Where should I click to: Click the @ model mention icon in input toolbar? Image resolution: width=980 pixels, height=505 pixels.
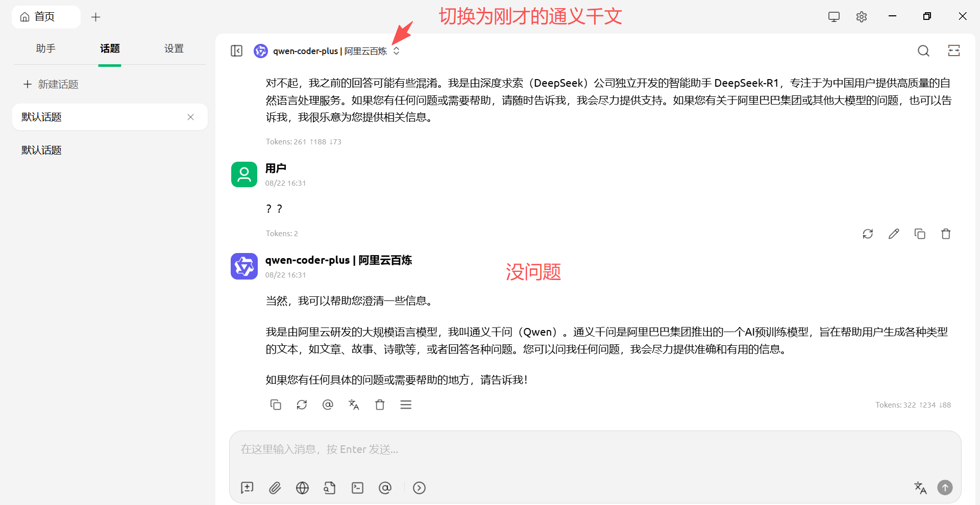pos(385,488)
